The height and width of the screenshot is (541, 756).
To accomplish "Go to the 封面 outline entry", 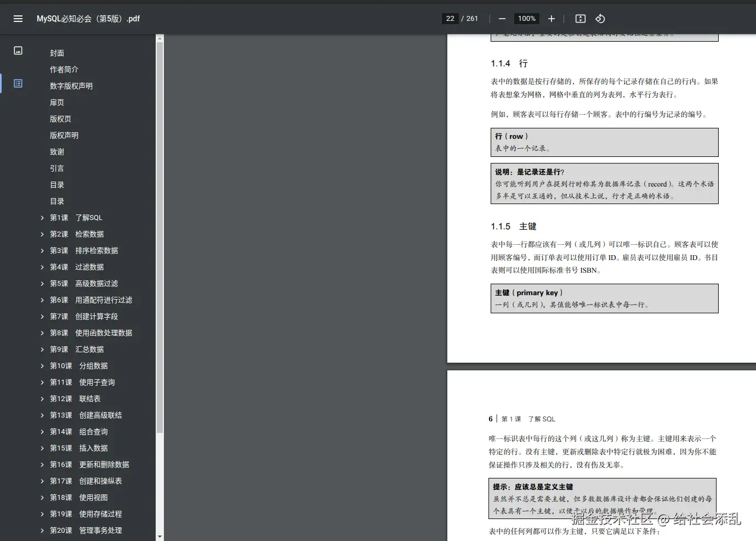I will coord(57,53).
